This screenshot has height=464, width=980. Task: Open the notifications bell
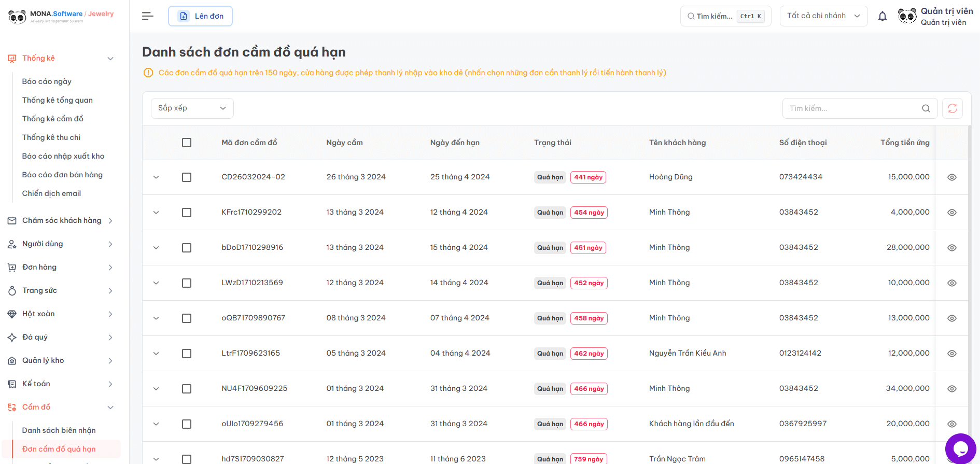[883, 16]
